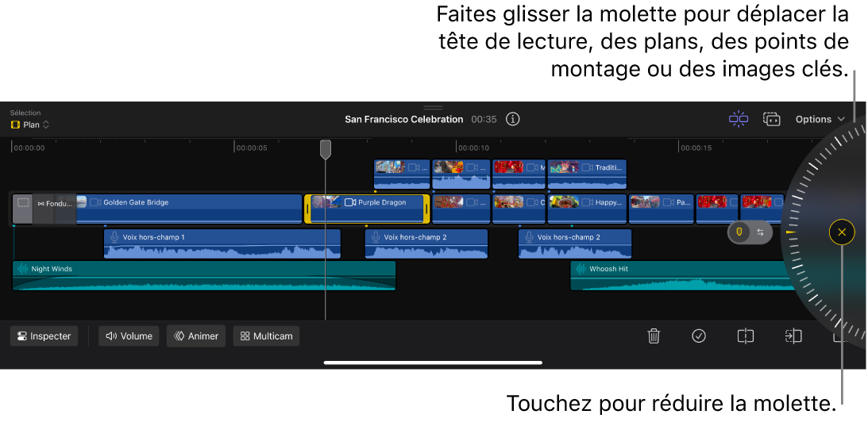
Task: Switch jog wheel toggle to nudge mode
Action: point(761,232)
